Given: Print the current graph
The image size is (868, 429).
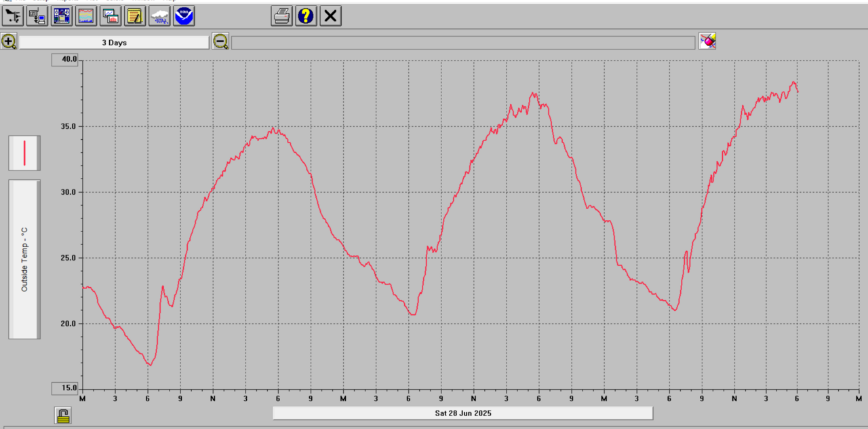Looking at the screenshot, I should click(282, 16).
